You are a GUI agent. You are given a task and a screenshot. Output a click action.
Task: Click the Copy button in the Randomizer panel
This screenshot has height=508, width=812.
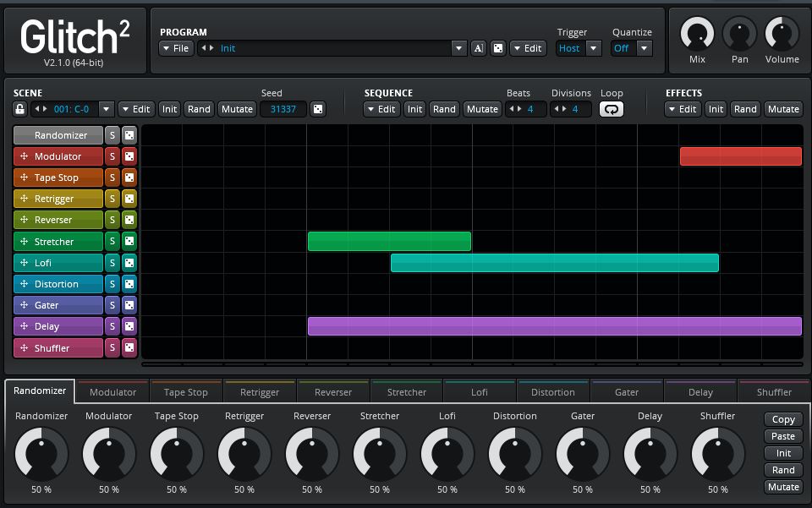[783, 419]
